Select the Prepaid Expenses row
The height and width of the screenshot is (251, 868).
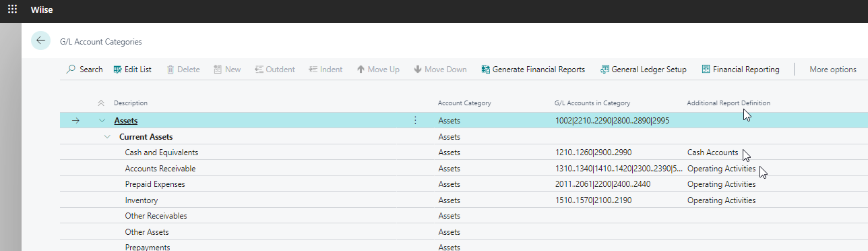pyautogui.click(x=464, y=184)
